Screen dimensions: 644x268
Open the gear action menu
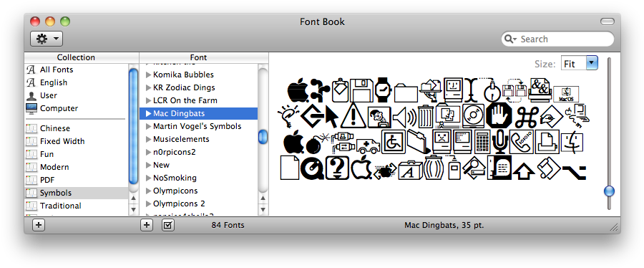pyautogui.click(x=47, y=39)
